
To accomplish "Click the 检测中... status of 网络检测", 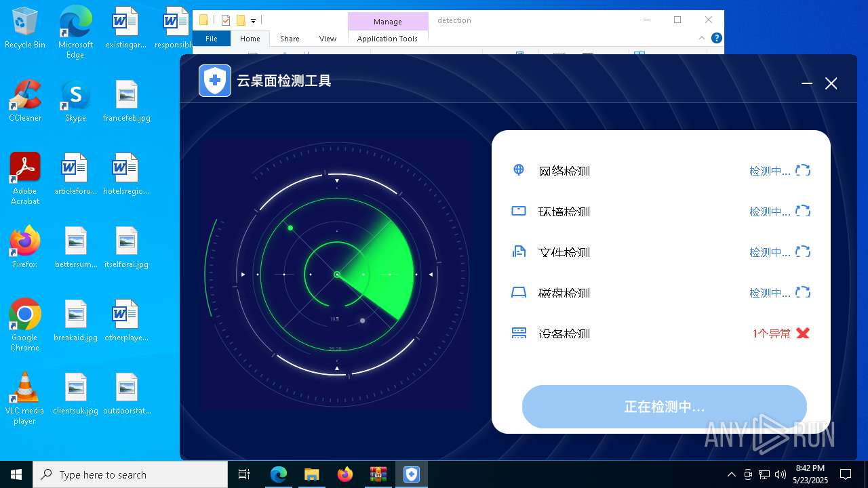I will pos(770,171).
